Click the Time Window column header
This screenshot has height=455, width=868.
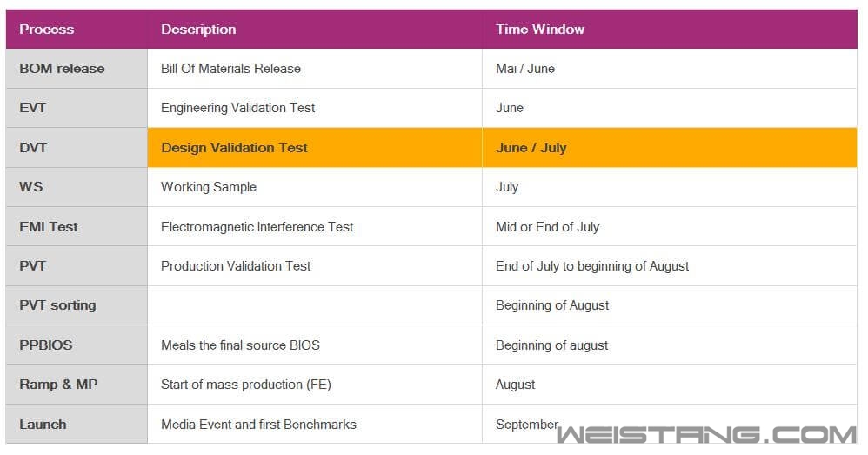540,30
